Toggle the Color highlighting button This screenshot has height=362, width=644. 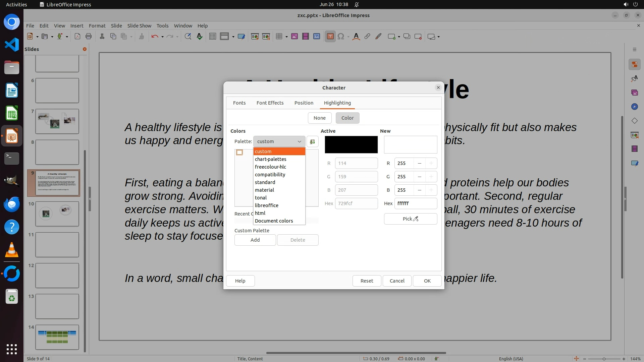click(x=347, y=118)
